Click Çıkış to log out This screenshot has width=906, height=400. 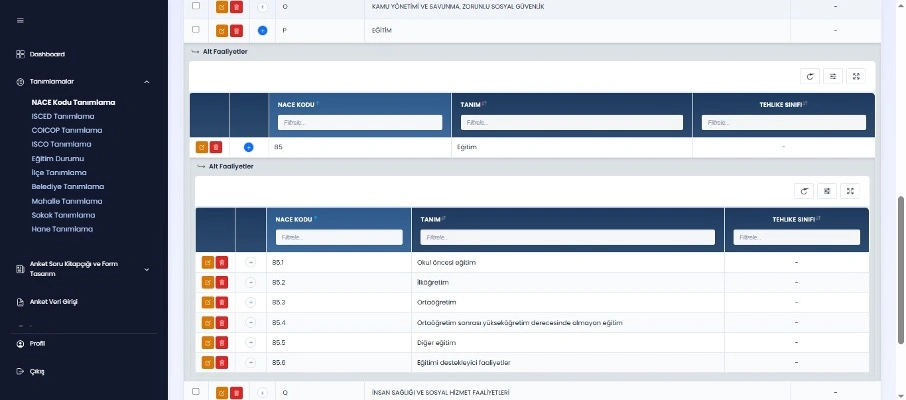pos(36,371)
